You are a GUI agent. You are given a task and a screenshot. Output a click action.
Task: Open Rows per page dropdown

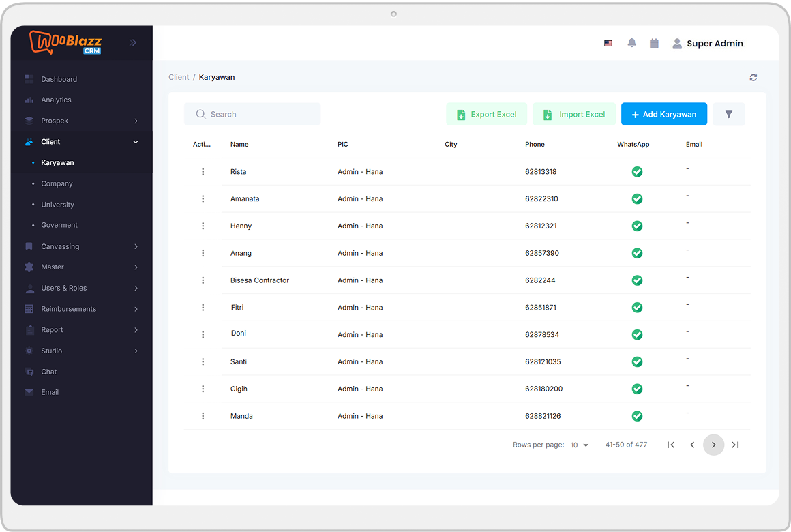click(579, 445)
